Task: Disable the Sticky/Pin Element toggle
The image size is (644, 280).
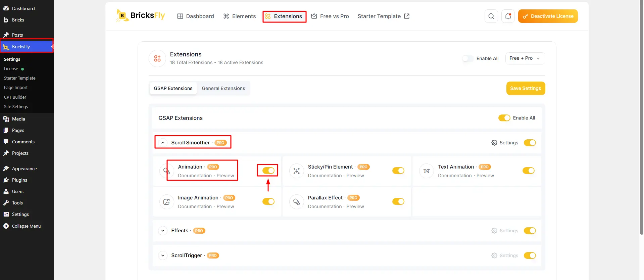Action: click(398, 171)
